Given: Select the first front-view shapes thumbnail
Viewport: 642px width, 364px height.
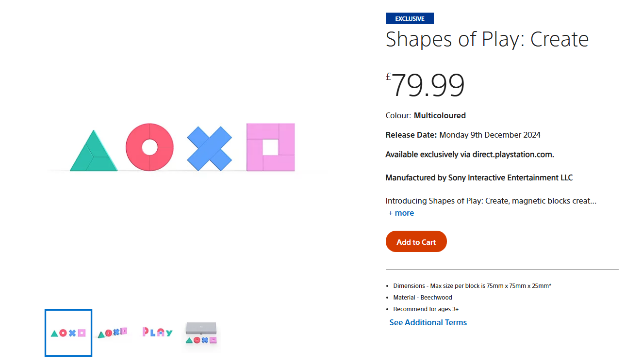Looking at the screenshot, I should click(x=68, y=333).
